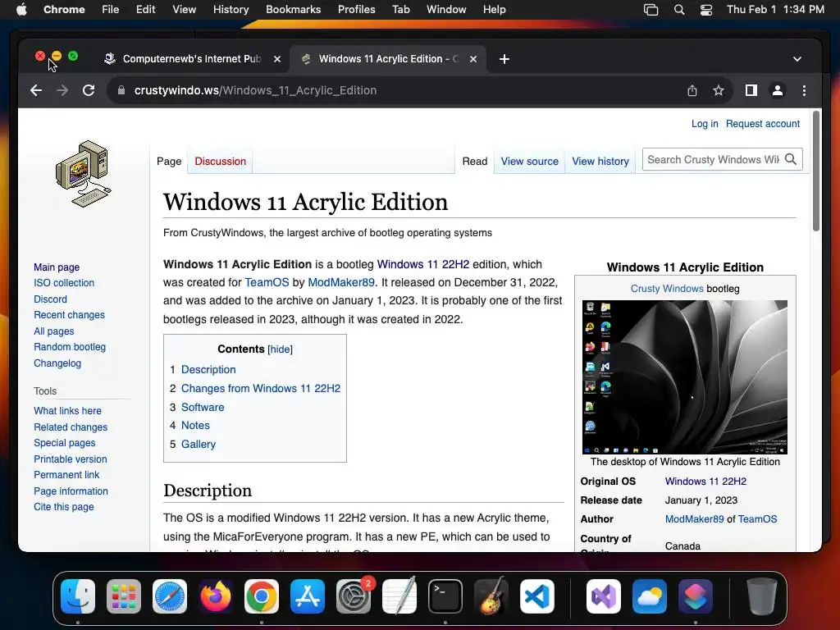Screen dimensions: 840x630
Task: Open the Chrome profile avatar button
Action: [x=778, y=90]
